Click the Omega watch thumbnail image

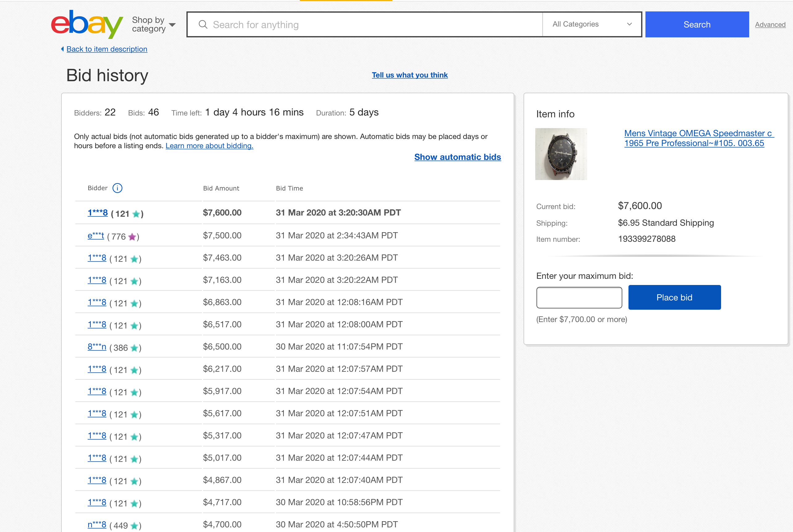point(561,154)
